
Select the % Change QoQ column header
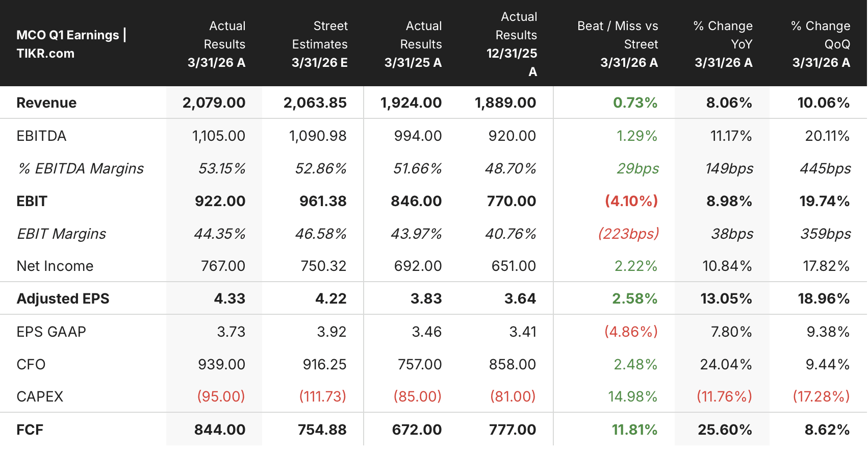tap(821, 44)
